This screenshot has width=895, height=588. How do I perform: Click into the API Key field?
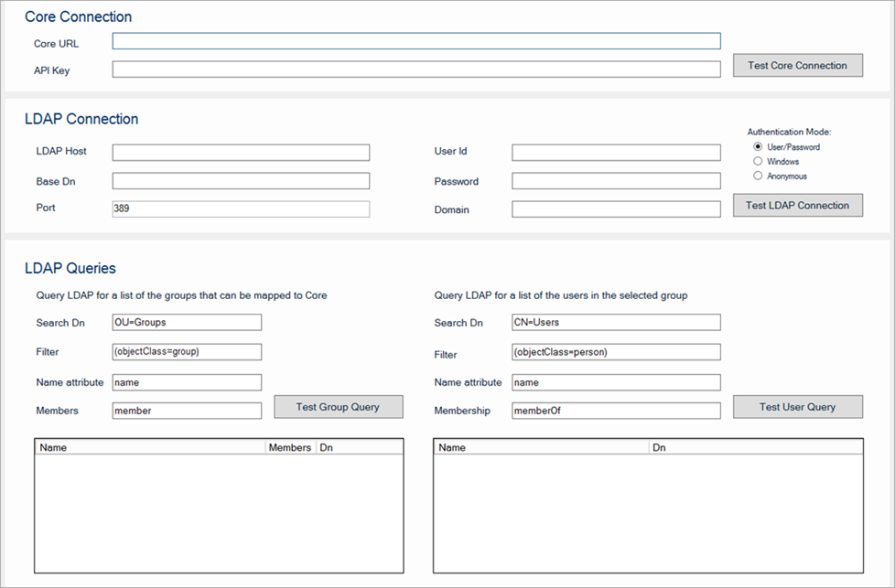(416, 69)
